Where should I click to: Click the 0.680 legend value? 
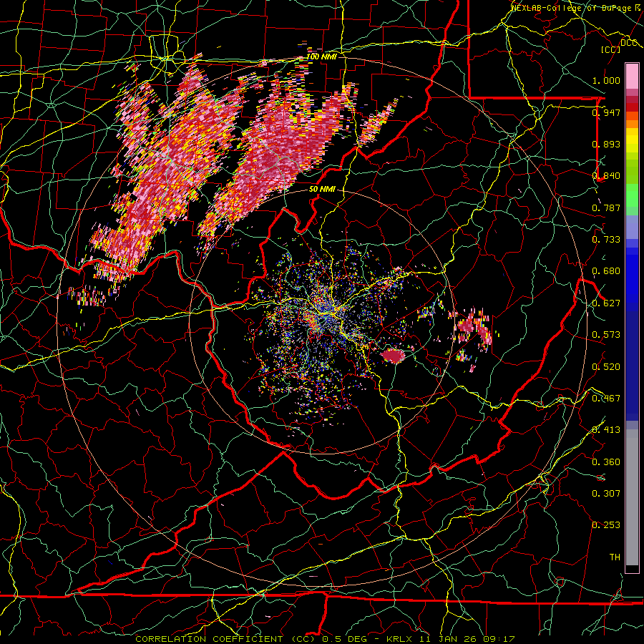[x=606, y=270]
